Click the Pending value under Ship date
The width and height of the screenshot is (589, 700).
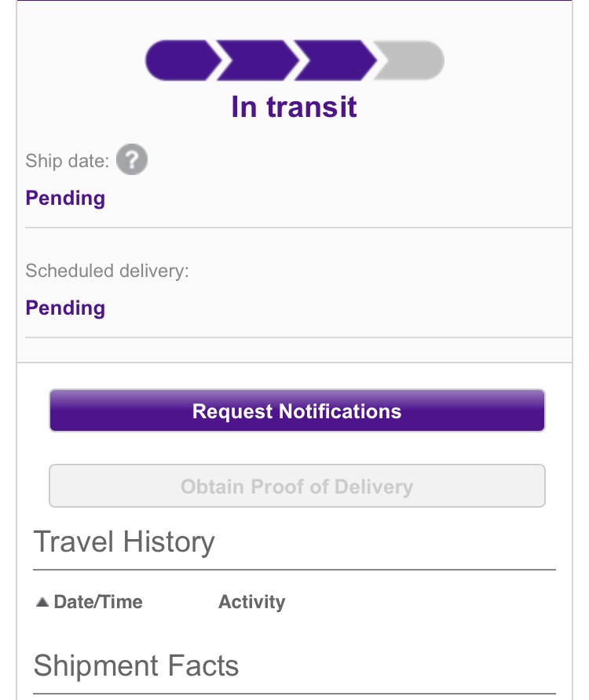point(65,198)
